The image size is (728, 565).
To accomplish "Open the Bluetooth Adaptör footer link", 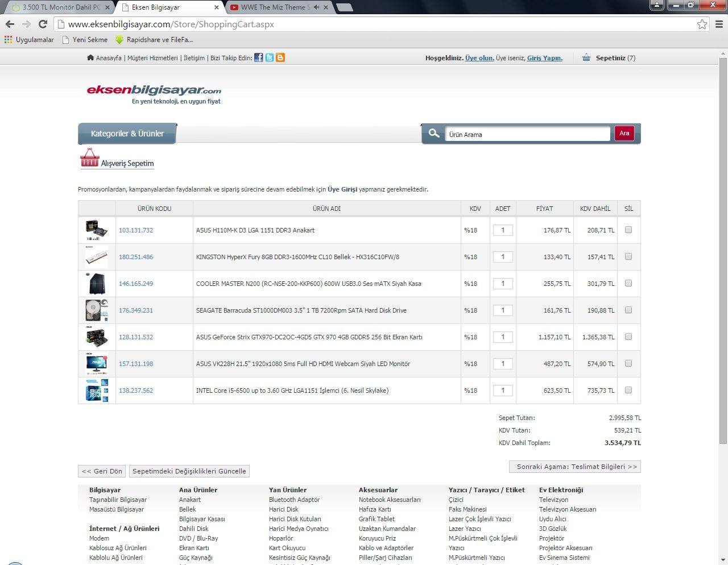I will pos(294,500).
